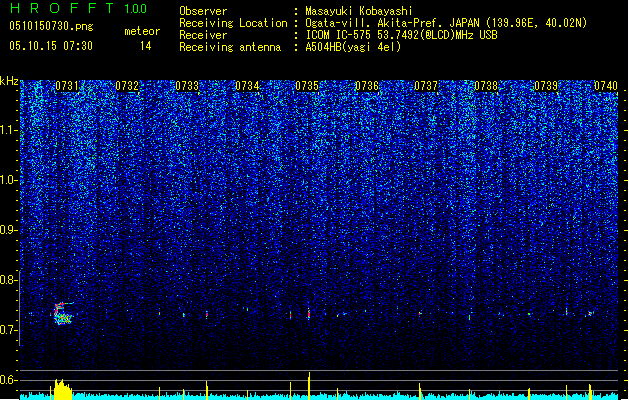Image resolution: width=629 pixels, height=400 pixels.
Task: Click the meteor label
Action: pos(142,31)
